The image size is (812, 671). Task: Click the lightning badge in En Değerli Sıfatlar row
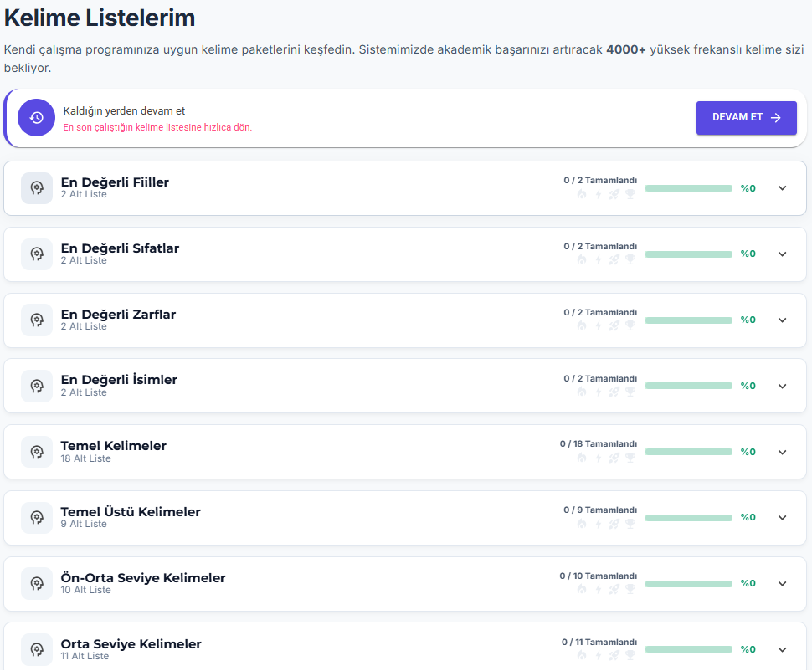pos(599,259)
